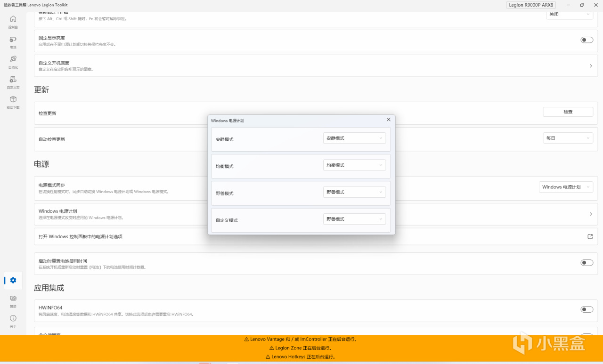Click the HWiNFO64 setting title
This screenshot has width=603, height=364.
tap(50, 307)
